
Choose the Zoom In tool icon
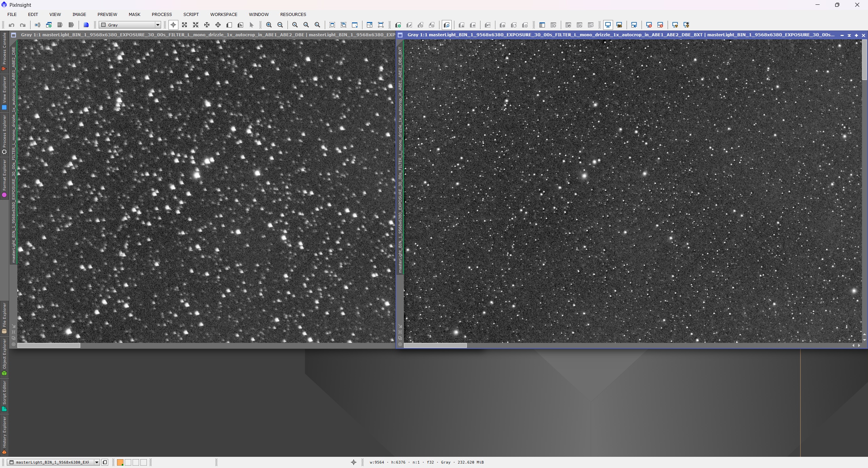click(184, 25)
